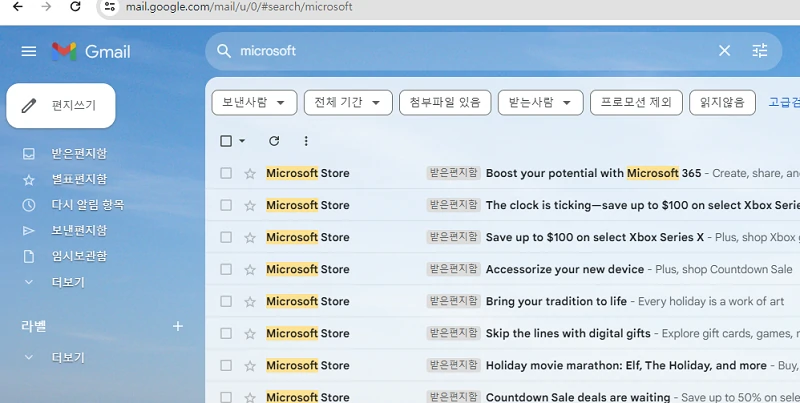The image size is (800, 403).
Task: Open more options three-dot menu
Action: click(306, 141)
